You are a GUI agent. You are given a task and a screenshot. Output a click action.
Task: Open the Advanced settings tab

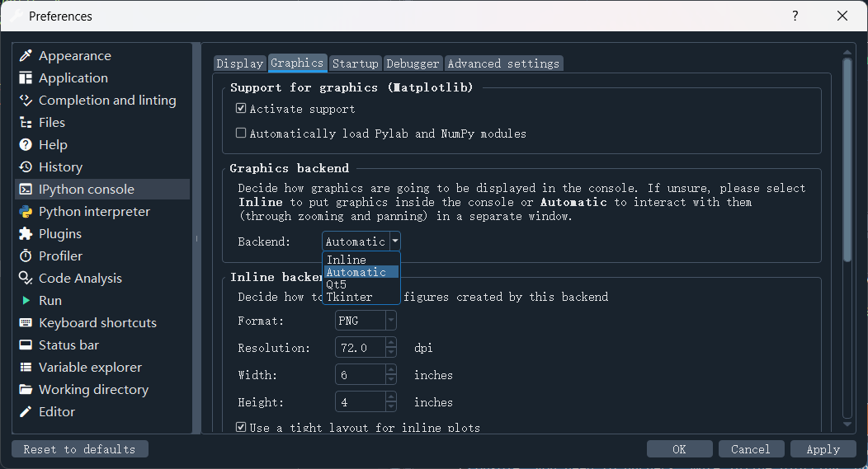click(503, 63)
